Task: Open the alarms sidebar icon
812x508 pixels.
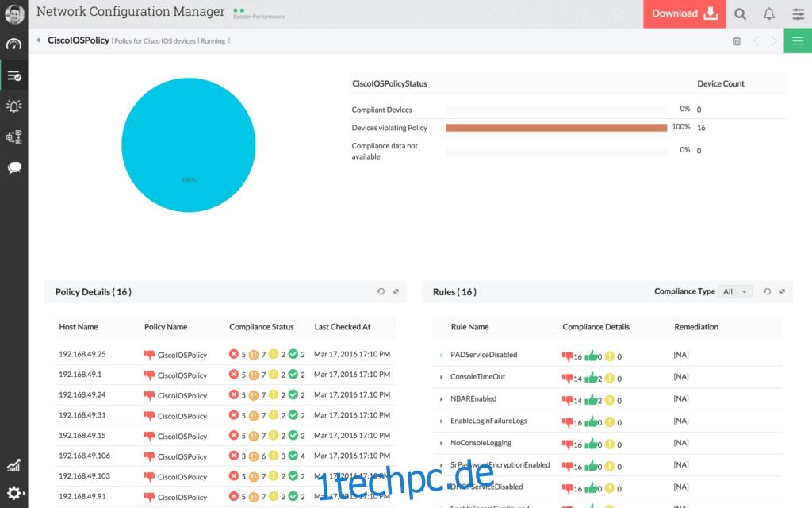Action: click(x=14, y=106)
